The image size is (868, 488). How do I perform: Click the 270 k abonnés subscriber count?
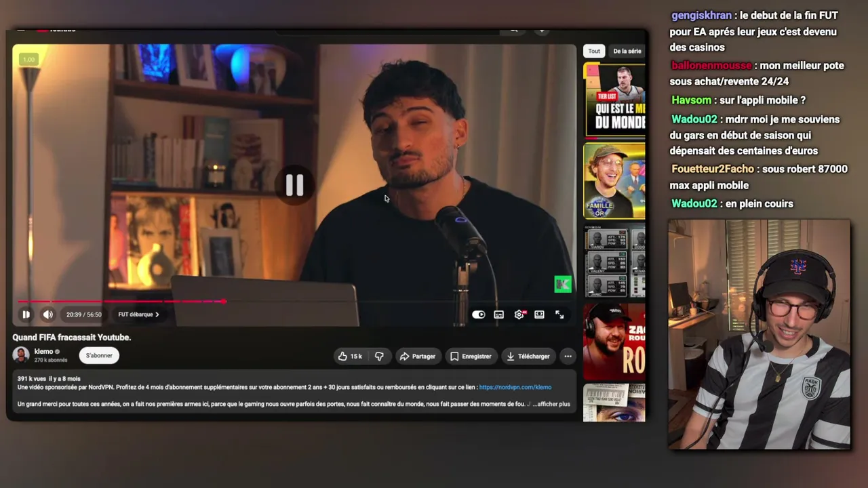[x=51, y=360]
